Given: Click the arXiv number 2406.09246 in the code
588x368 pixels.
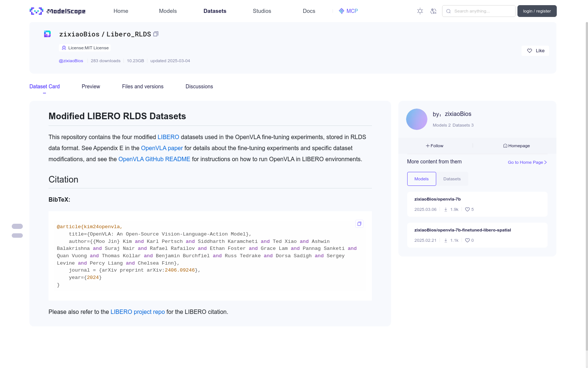Looking at the screenshot, I should (180, 270).
